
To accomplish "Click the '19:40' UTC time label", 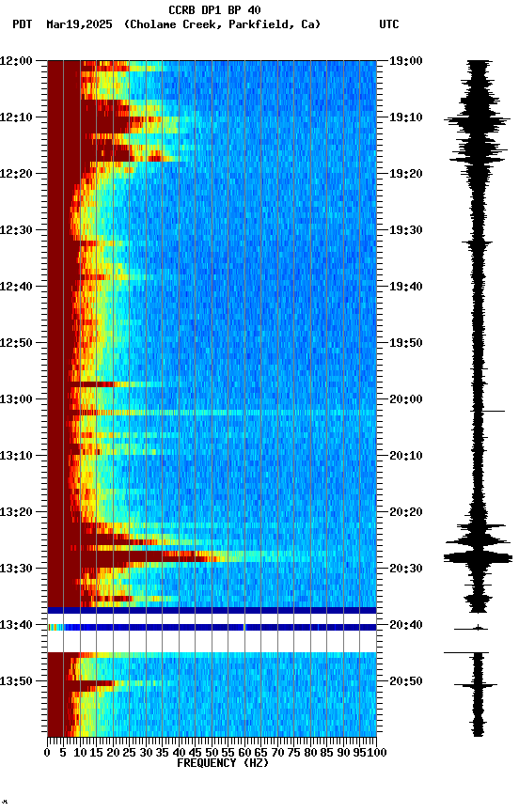I will (406, 287).
